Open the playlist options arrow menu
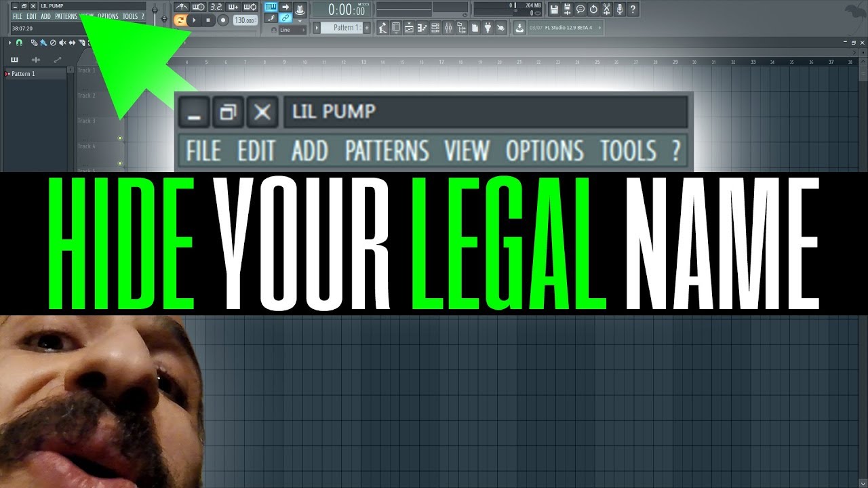Image resolution: width=868 pixels, height=488 pixels. (9, 43)
